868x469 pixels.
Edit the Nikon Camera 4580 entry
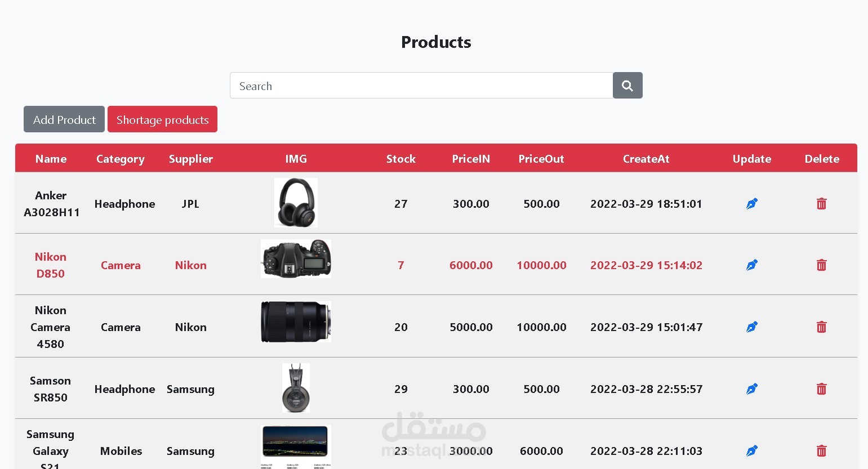752,327
